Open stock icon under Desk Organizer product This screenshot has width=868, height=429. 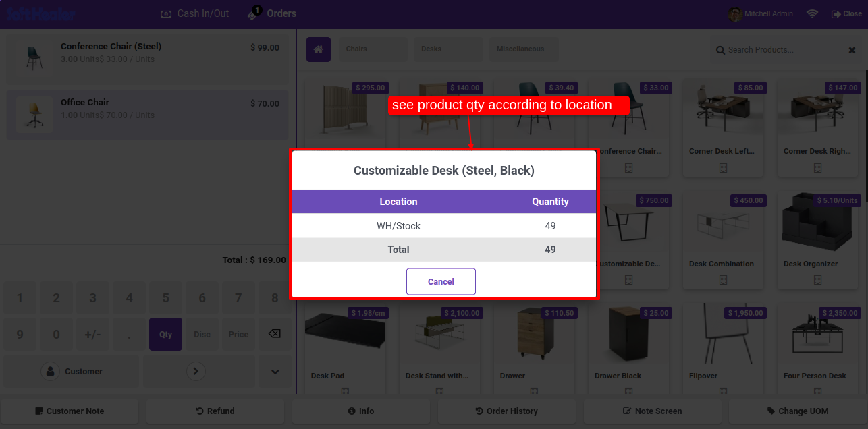point(817,280)
